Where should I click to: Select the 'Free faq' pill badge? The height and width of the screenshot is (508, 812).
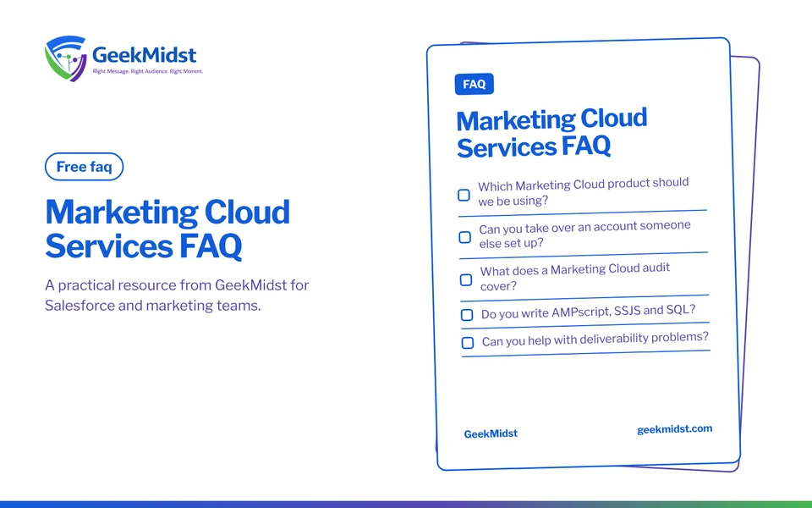[84, 167]
